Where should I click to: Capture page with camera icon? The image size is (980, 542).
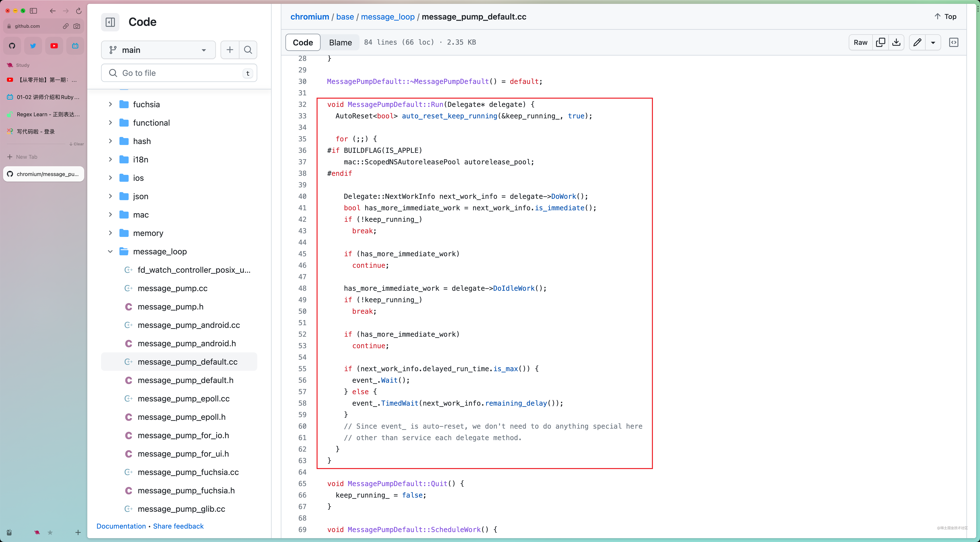tap(77, 26)
